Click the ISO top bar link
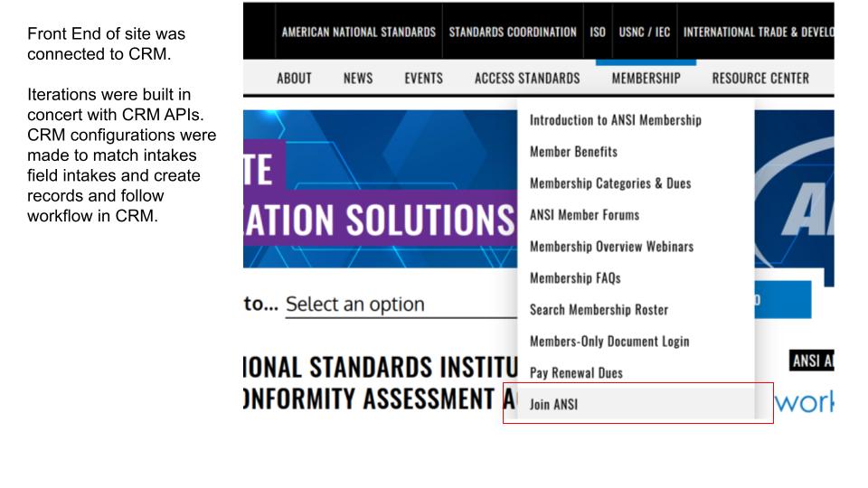 (x=598, y=32)
